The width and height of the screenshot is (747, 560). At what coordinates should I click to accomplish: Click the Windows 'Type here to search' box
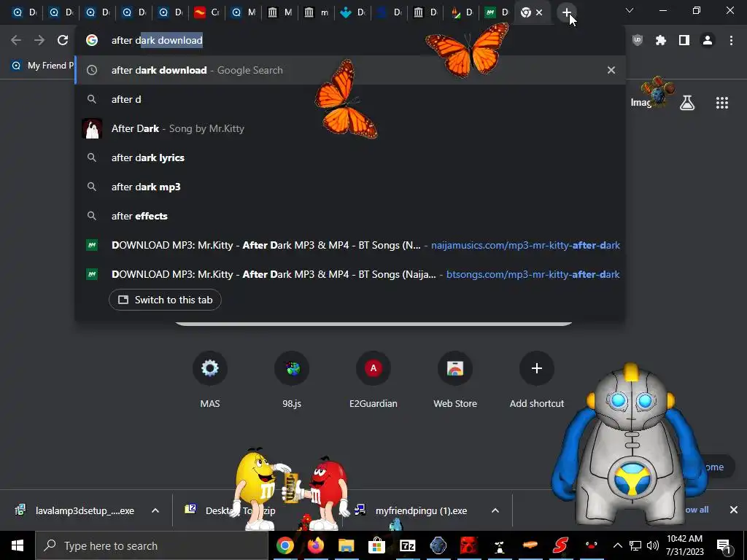pos(152,545)
